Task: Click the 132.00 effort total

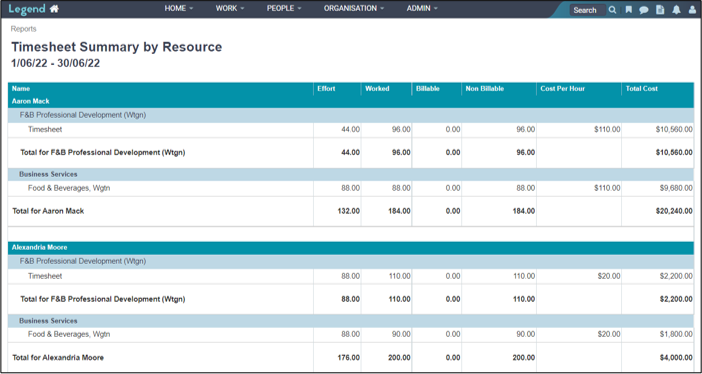Action: 348,211
